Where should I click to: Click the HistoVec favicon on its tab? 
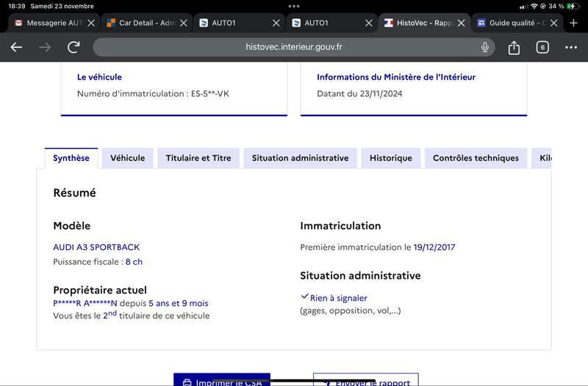tap(389, 24)
